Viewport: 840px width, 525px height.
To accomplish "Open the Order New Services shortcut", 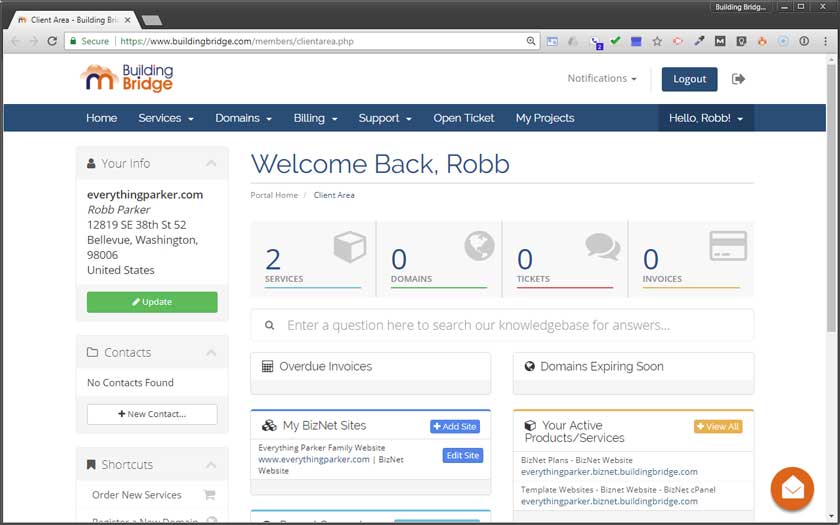I will (x=137, y=495).
